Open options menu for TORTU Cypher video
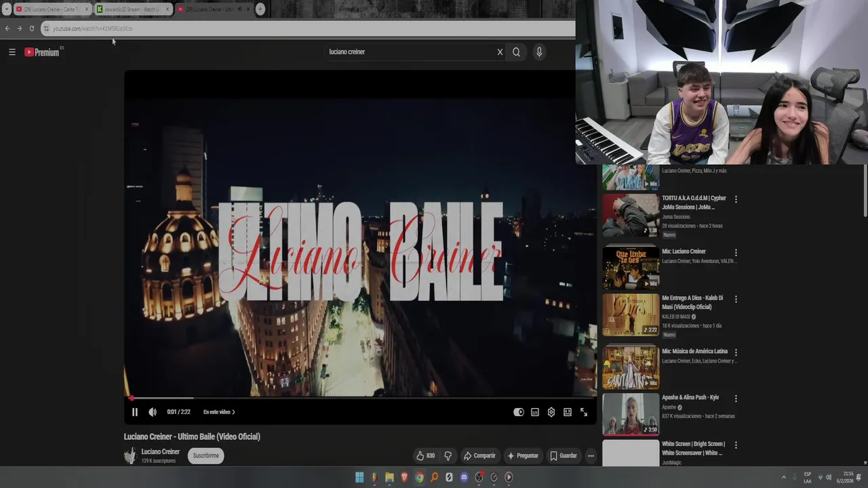 (x=736, y=199)
